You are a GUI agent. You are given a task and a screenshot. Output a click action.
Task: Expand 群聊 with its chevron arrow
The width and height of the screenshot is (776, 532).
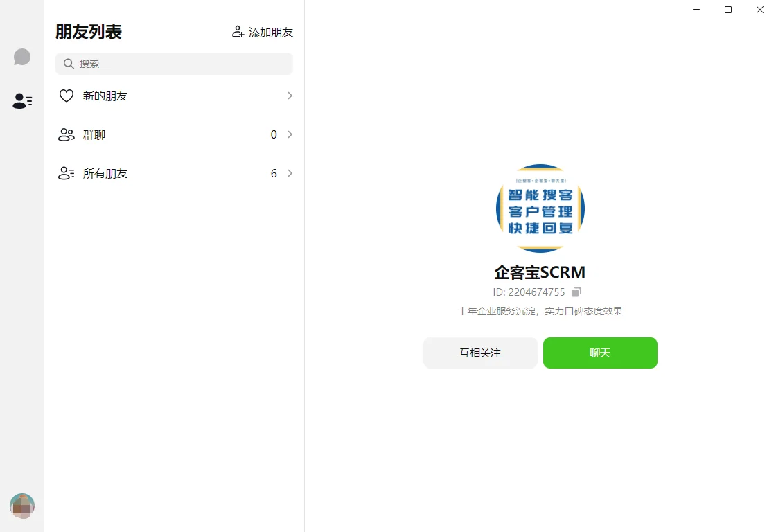pos(290,134)
